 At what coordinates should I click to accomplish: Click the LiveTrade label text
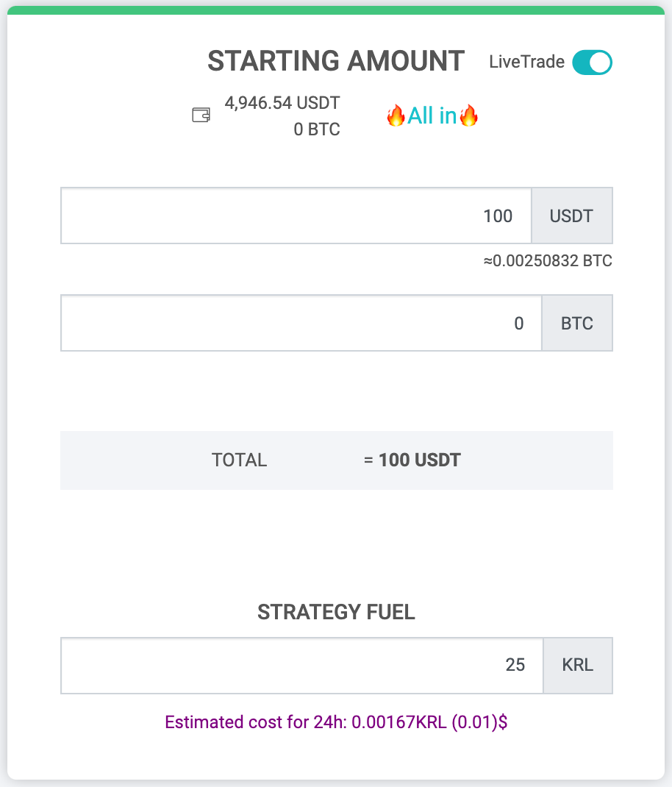pyautogui.click(x=526, y=62)
